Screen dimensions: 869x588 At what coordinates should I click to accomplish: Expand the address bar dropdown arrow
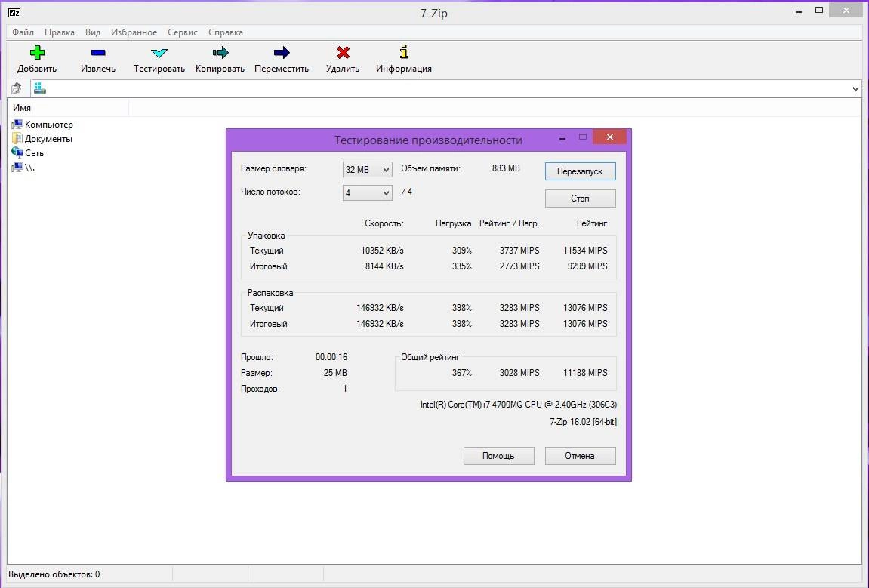pyautogui.click(x=855, y=88)
